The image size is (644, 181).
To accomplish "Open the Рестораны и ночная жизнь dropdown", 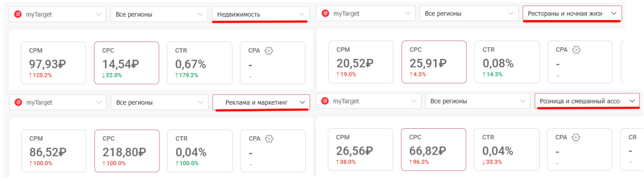I will click(x=572, y=14).
